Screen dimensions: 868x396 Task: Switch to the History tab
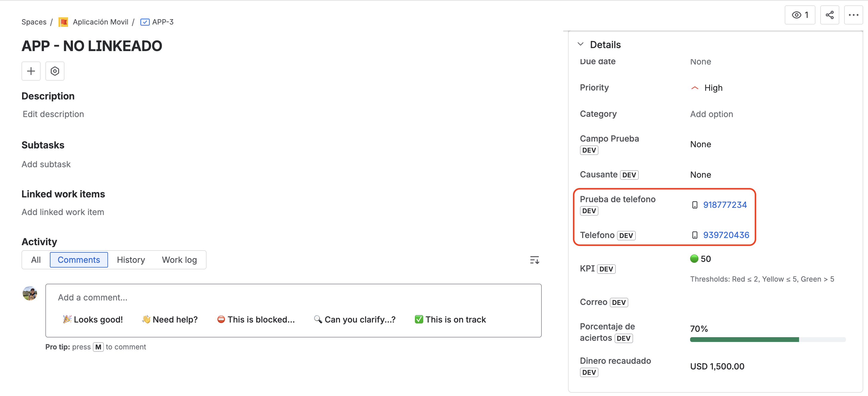coord(131,260)
